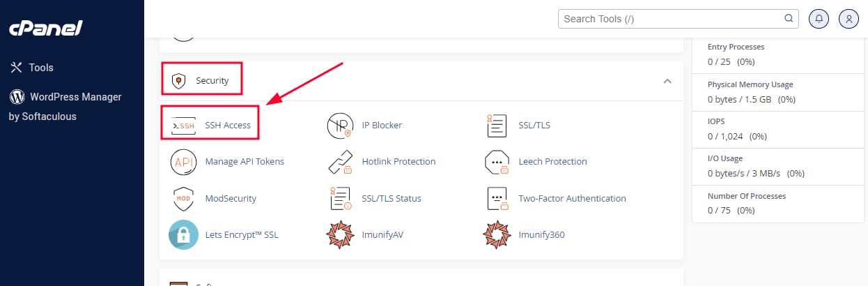The height and width of the screenshot is (286, 868).
Task: Click the Number Of Processes label
Action: pyautogui.click(x=747, y=196)
